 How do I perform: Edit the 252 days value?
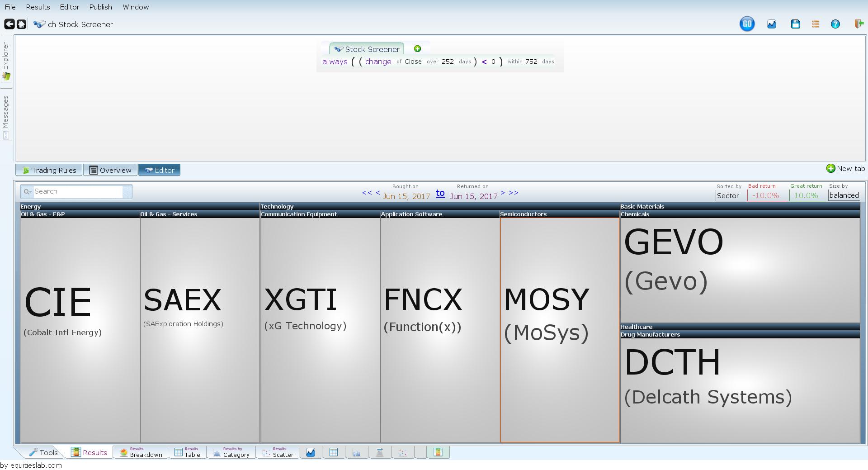coord(448,62)
